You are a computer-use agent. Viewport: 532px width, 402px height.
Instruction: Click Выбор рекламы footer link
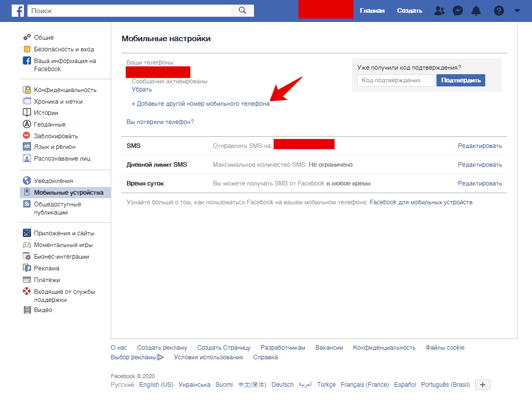pos(137,357)
